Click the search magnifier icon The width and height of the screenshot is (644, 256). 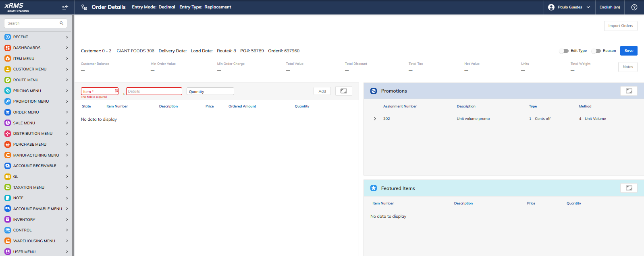click(62, 23)
